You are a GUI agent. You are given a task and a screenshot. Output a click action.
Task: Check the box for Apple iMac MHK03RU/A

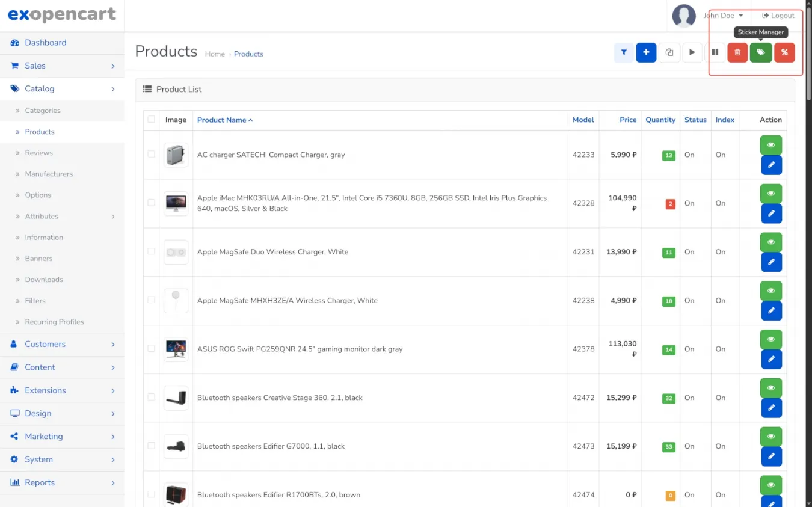(x=151, y=203)
